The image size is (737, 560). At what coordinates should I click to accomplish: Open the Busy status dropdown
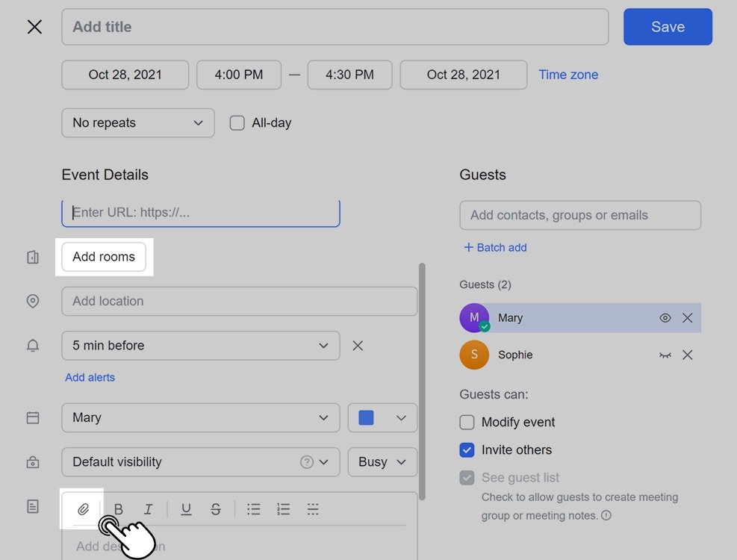pos(382,462)
